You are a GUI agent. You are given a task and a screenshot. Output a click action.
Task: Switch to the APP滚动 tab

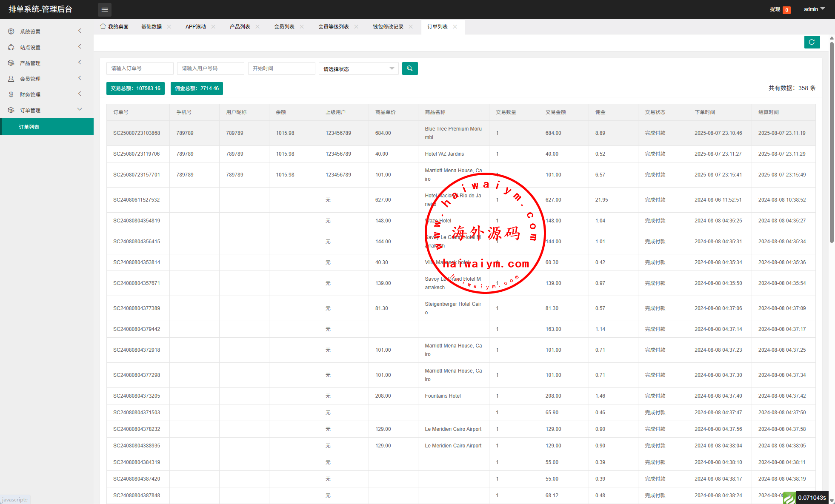click(195, 26)
